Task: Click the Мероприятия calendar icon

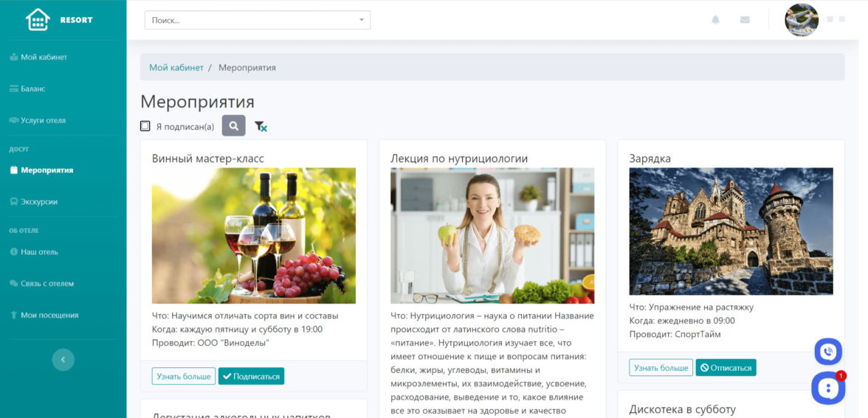Action: click(x=15, y=170)
